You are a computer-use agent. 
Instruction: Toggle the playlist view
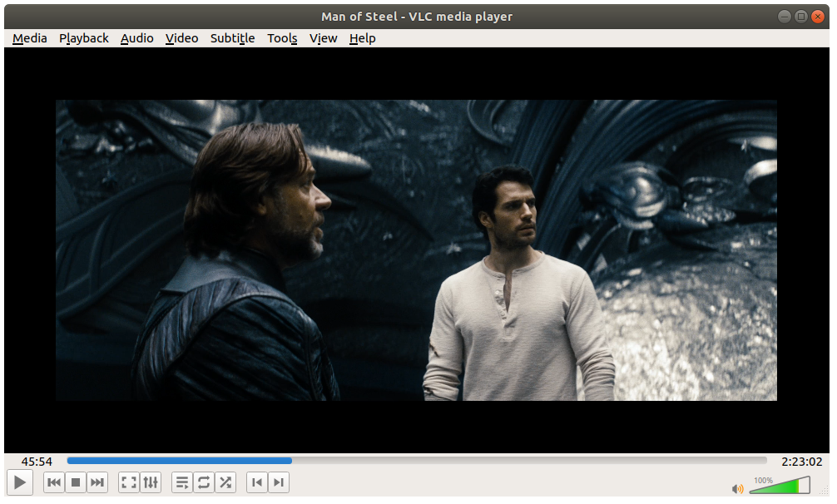(182, 483)
